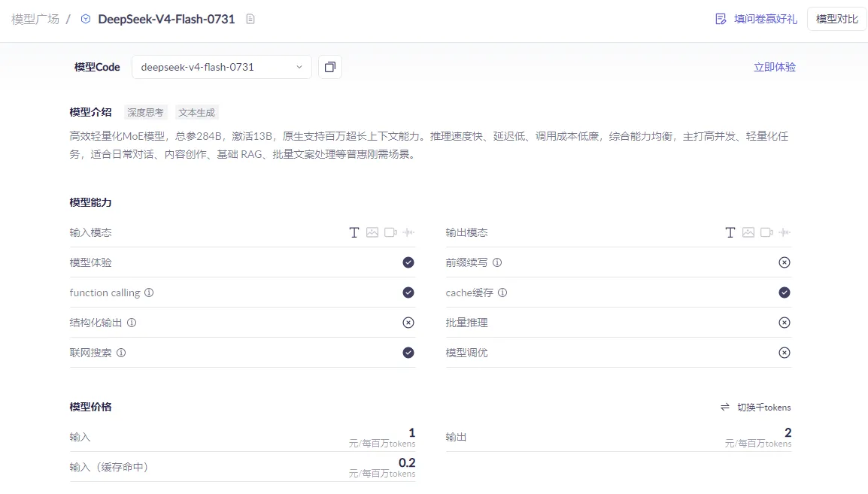Click the 输入（缓存命中）label
The image size is (868, 494).
pyautogui.click(x=109, y=468)
